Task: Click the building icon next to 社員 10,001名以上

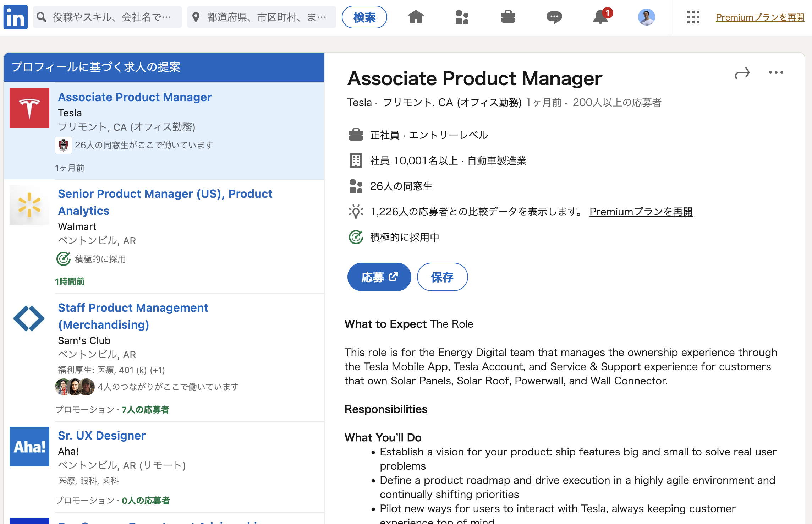Action: click(x=356, y=160)
